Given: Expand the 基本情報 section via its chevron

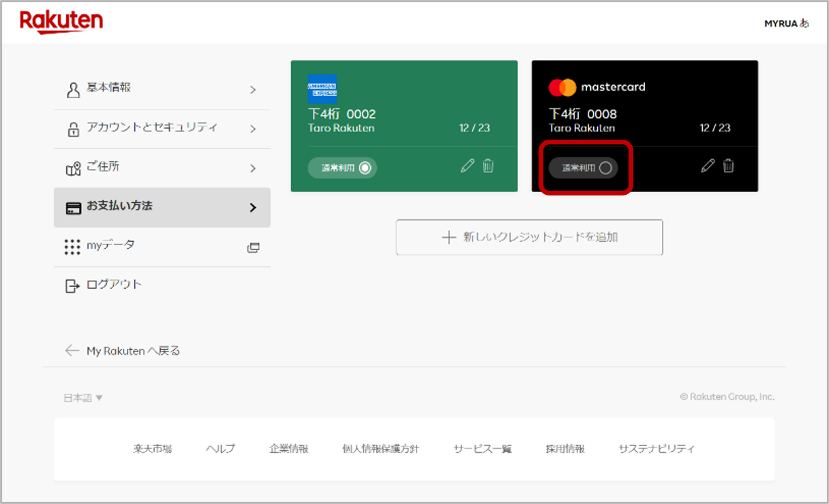Looking at the screenshot, I should coord(253,89).
